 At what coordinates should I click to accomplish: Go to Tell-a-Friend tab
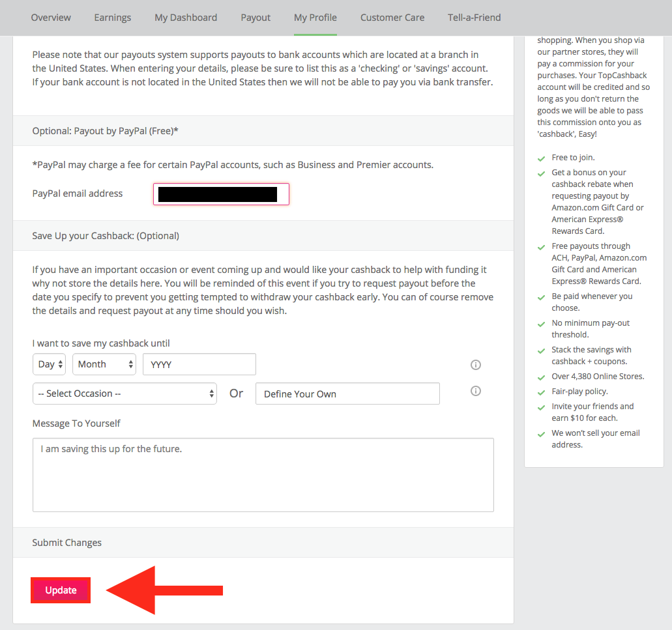(475, 18)
